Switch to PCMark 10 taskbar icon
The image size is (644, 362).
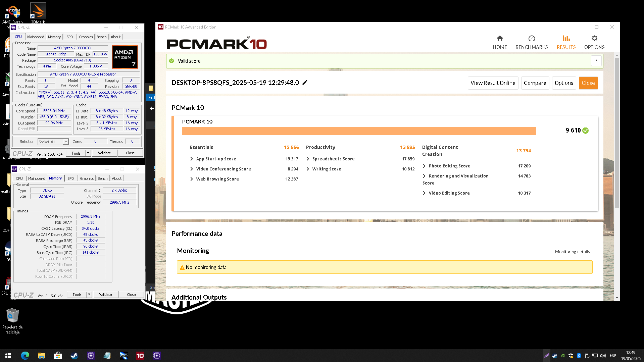pyautogui.click(x=140, y=355)
